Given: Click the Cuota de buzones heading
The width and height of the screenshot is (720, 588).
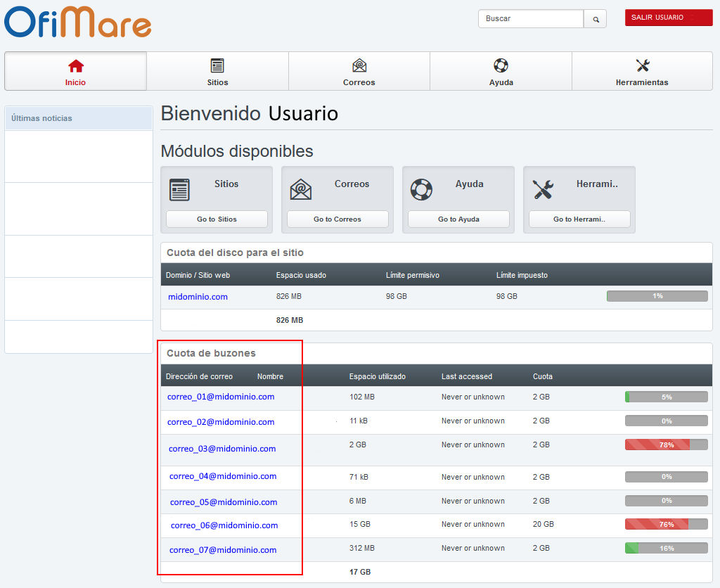Looking at the screenshot, I should (211, 353).
